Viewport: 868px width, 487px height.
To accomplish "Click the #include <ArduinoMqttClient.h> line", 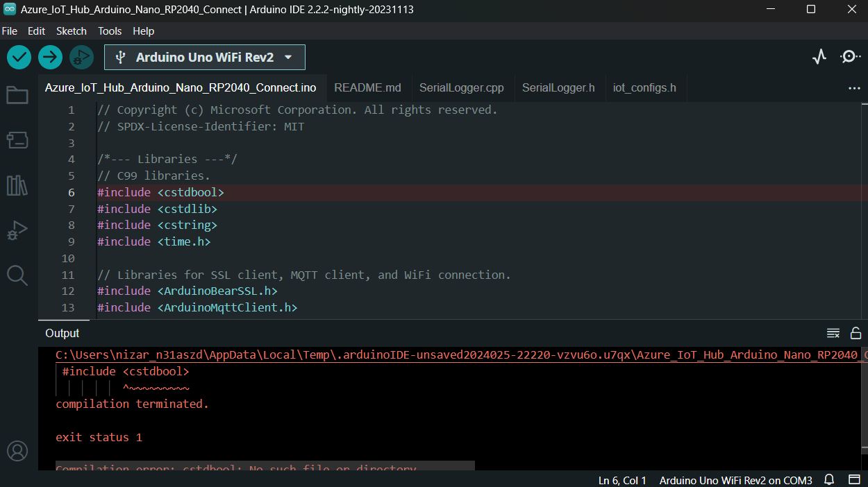I will [197, 307].
